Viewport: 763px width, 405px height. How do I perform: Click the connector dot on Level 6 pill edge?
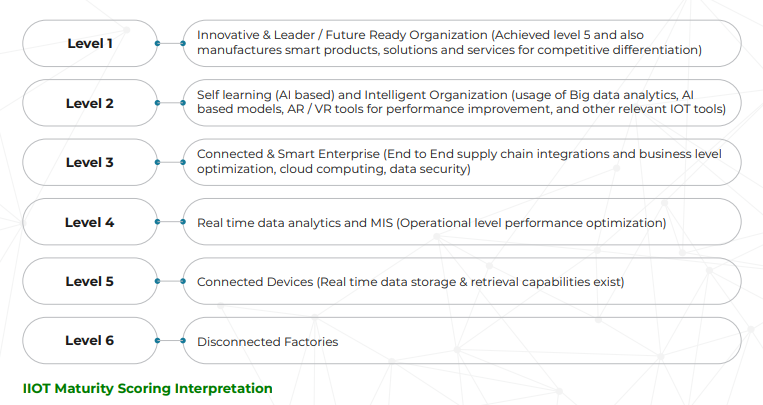157,341
